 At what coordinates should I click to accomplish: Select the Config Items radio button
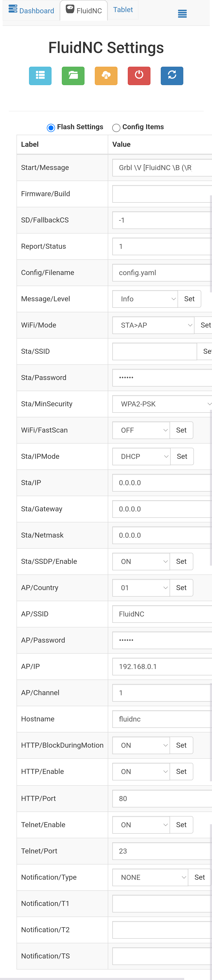(116, 128)
